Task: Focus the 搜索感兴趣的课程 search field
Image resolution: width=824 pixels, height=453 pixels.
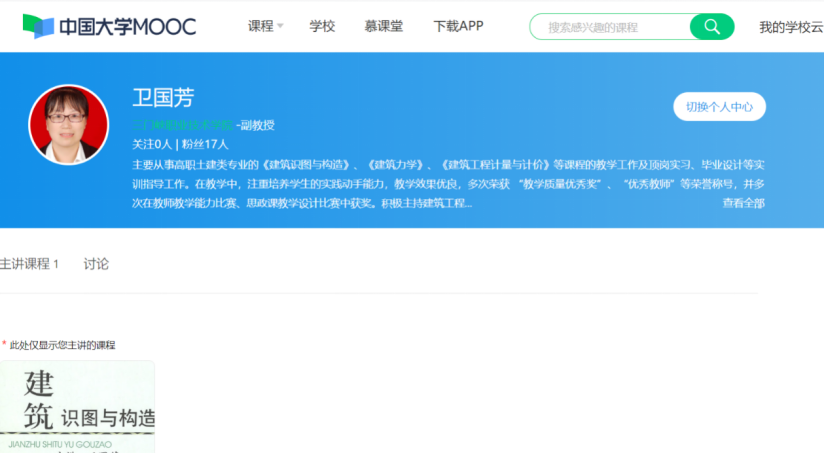Action: 610,27
